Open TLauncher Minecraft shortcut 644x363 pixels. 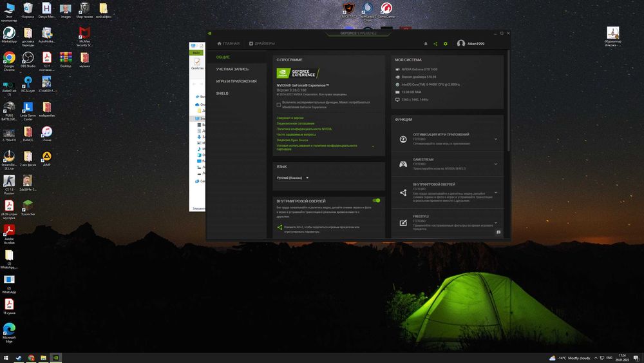click(x=28, y=208)
